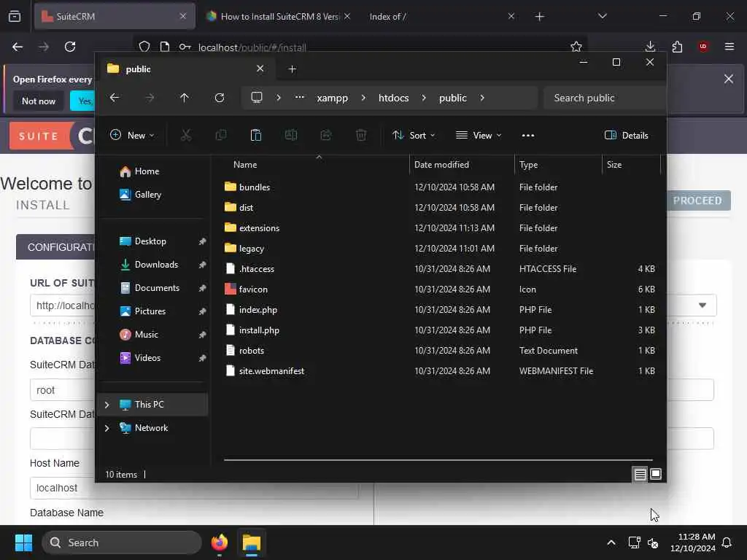Click Not now in Firefox notification
This screenshot has height=560, width=747.
point(39,101)
